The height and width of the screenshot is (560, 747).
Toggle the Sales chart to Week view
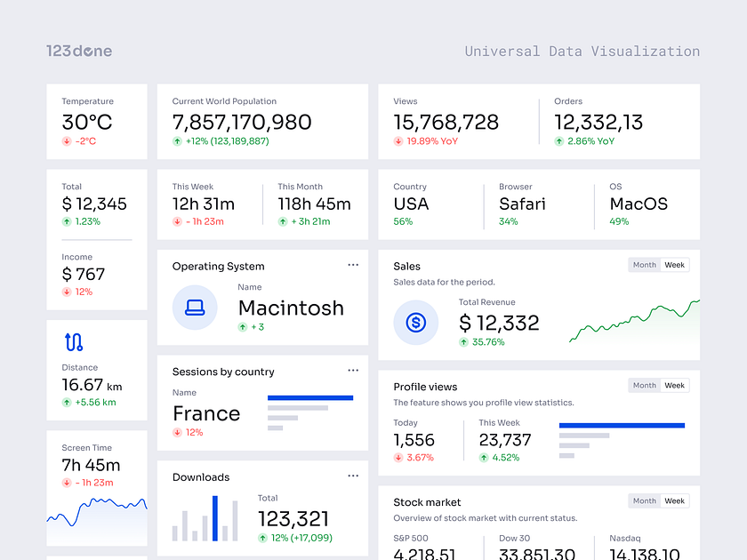(674, 265)
